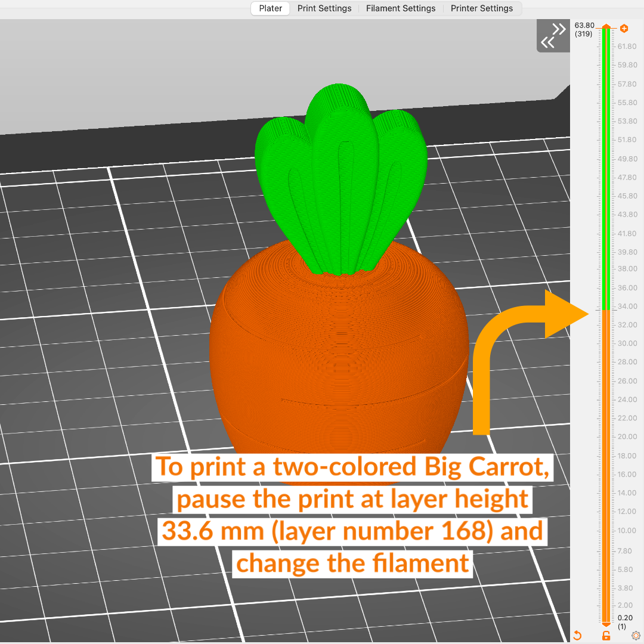Click the collapse sidebar chevrons button
The image size is (644, 644).
pyautogui.click(x=553, y=35)
